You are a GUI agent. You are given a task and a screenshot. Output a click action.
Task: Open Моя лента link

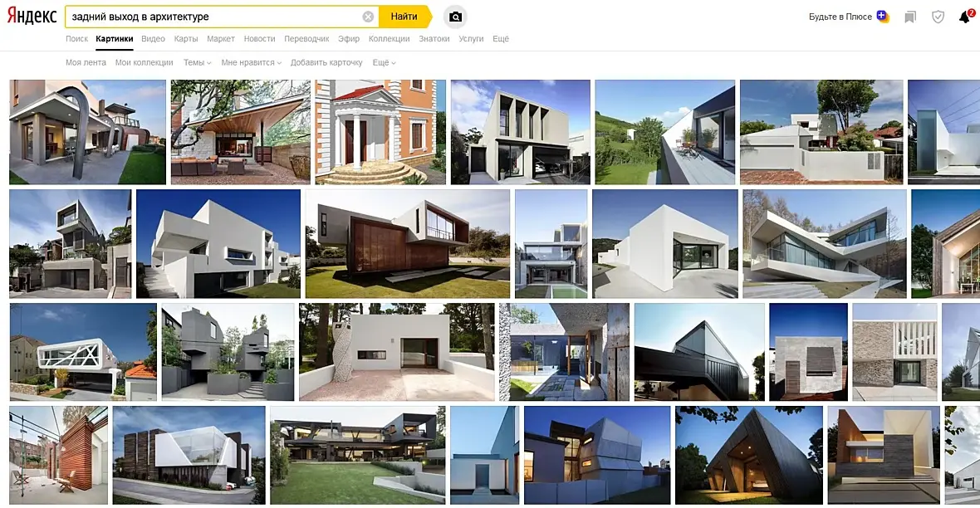86,62
